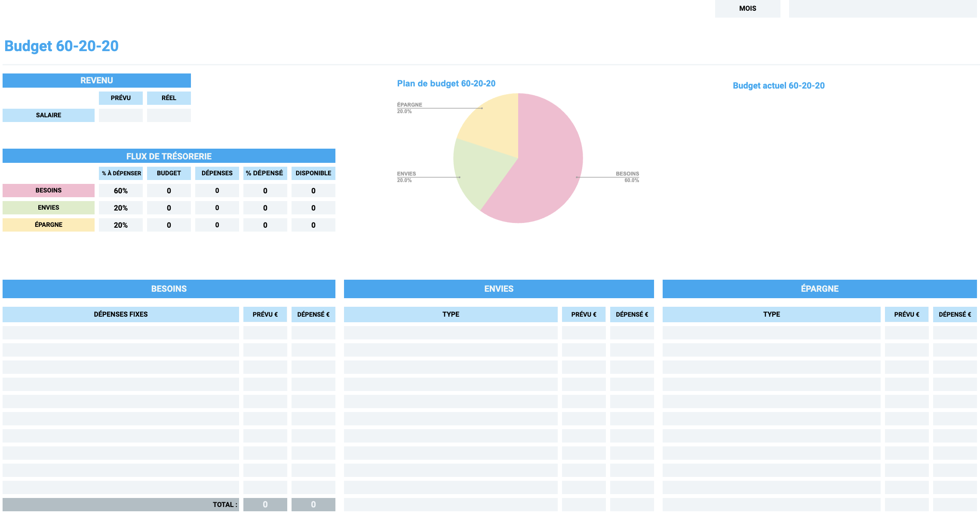
Task: Select the BESOINS total DÉPENSÉ value cell
Action: tap(313, 505)
